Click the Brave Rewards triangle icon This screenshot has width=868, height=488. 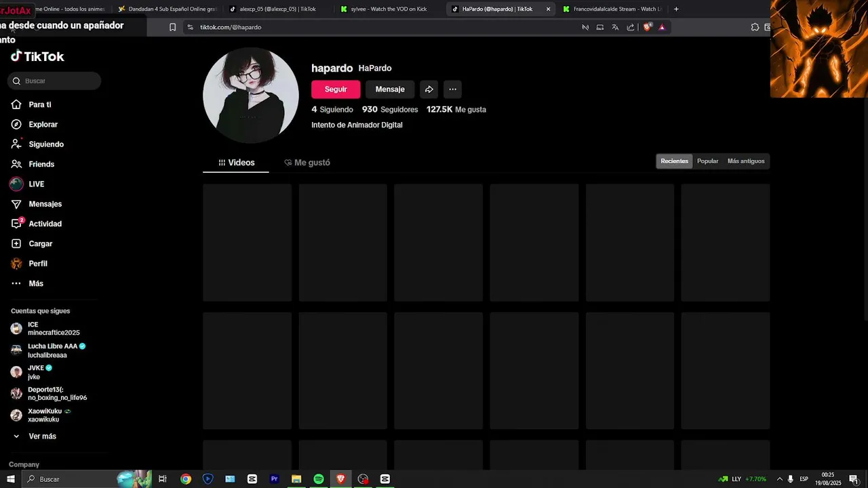pos(662,27)
